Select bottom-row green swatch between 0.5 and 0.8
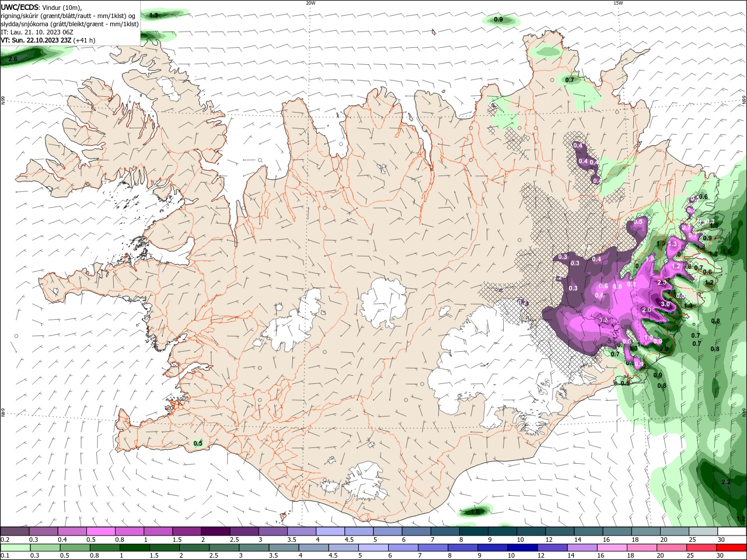 pos(75,548)
